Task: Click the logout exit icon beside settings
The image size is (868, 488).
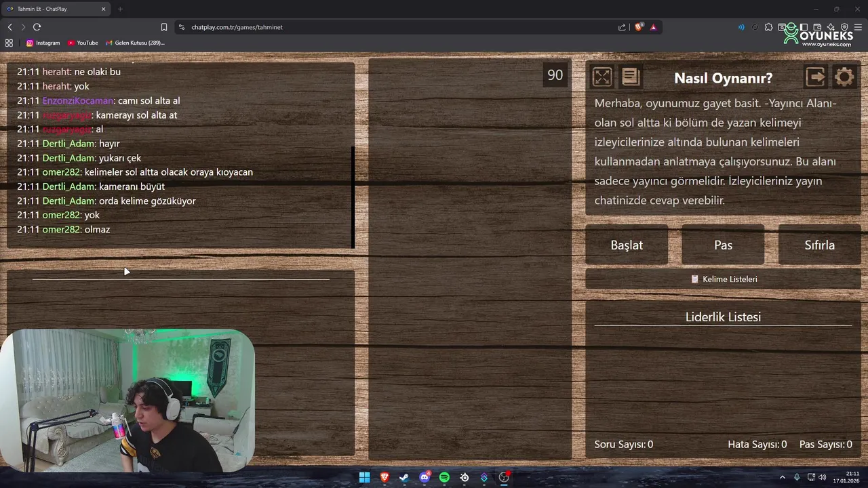Action: [816, 77]
